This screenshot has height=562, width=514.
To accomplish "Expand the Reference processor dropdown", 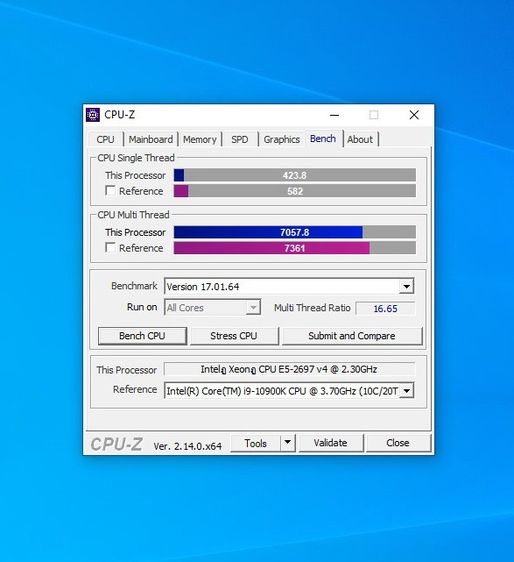I will pyautogui.click(x=407, y=391).
